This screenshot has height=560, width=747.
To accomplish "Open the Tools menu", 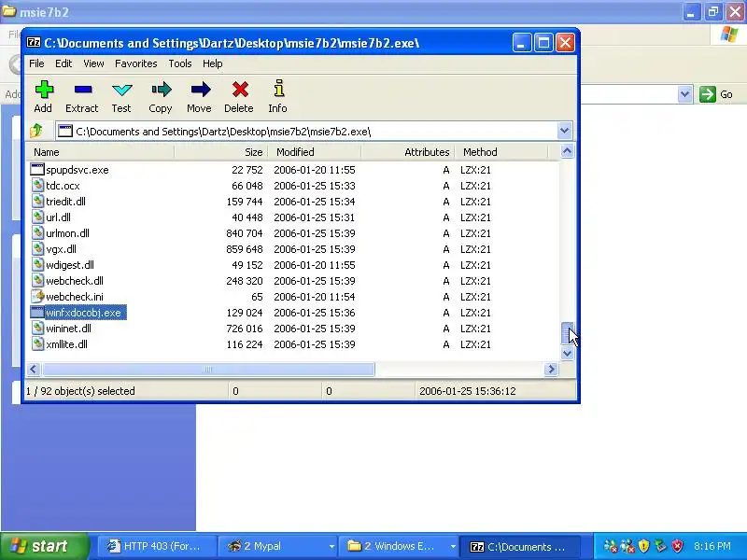I will pos(180,63).
